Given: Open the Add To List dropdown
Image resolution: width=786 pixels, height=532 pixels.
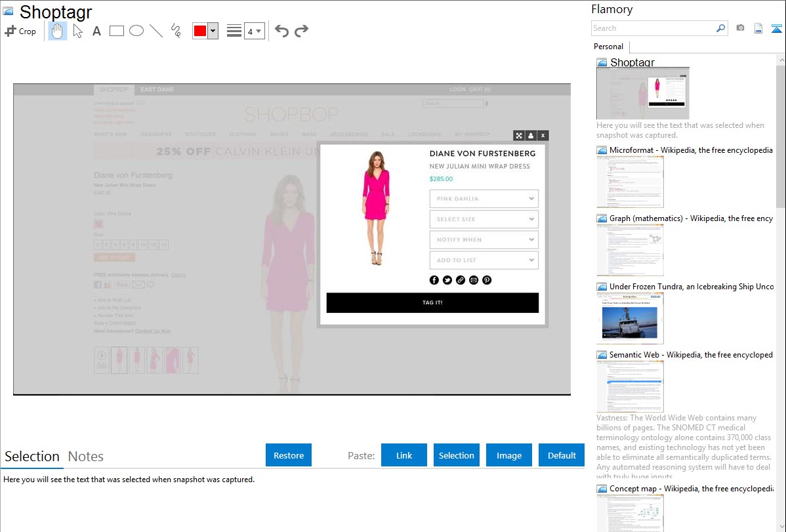Looking at the screenshot, I should [484, 260].
